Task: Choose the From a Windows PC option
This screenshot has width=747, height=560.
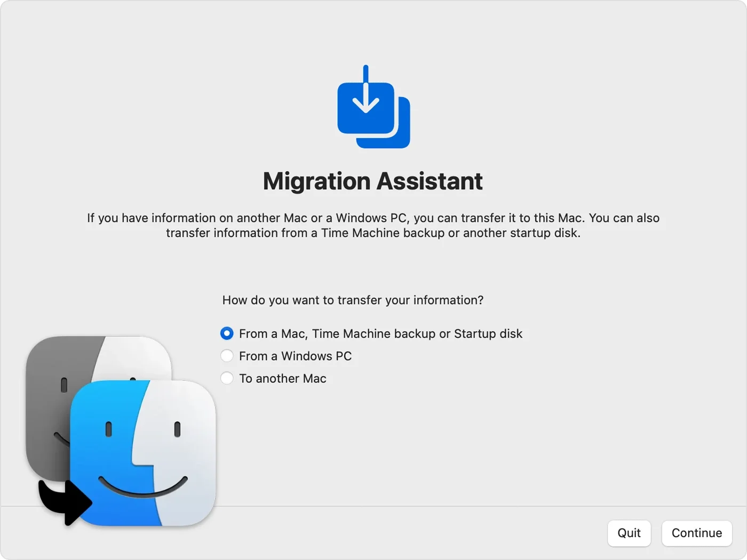Action: (x=227, y=356)
